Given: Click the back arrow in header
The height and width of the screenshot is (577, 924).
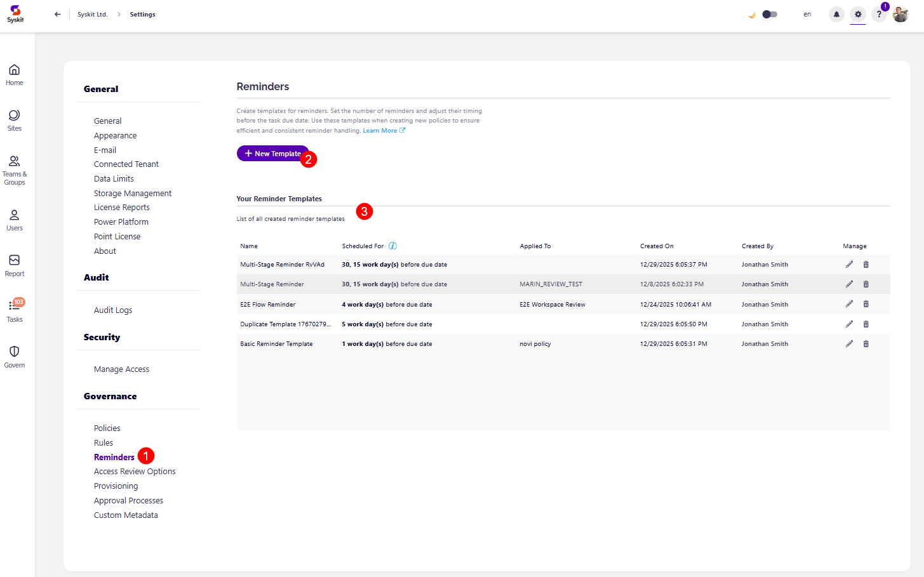Looking at the screenshot, I should 58,15.
